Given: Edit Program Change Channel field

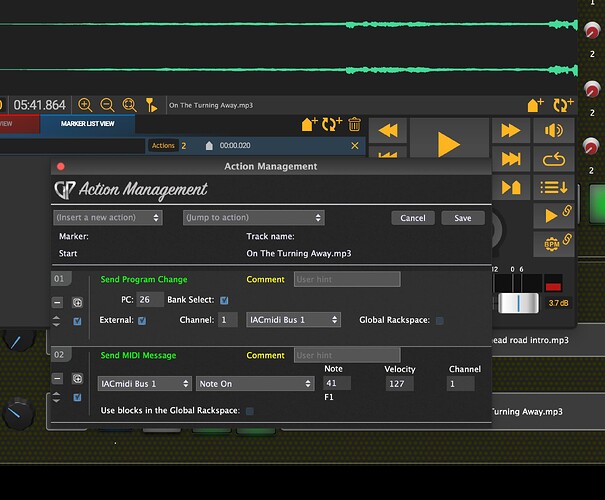Looking at the screenshot, I should point(227,320).
